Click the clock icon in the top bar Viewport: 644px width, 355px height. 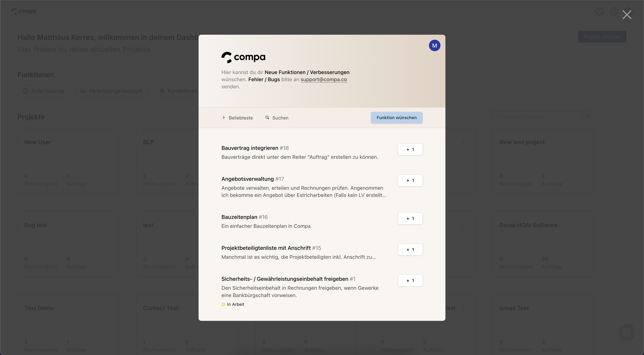coord(599,11)
